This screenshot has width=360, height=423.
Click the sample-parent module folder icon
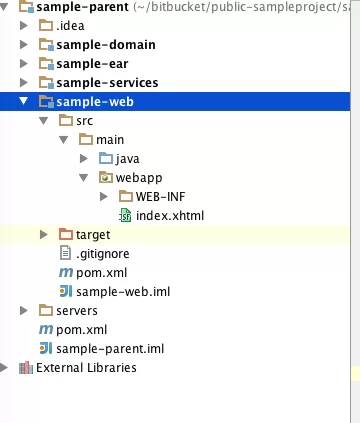[x=26, y=7]
